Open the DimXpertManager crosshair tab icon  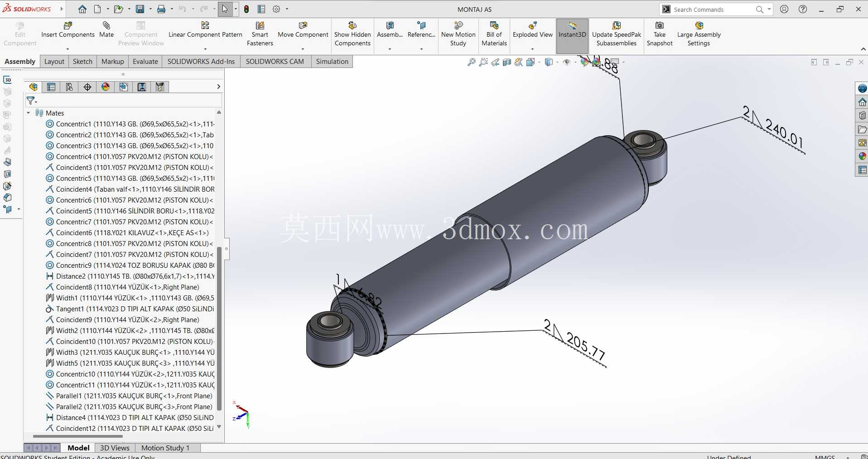click(87, 87)
